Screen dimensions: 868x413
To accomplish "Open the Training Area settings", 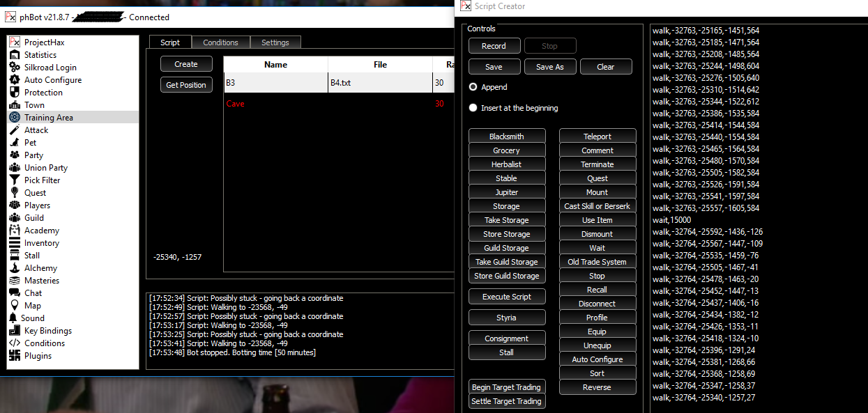I will click(x=49, y=117).
